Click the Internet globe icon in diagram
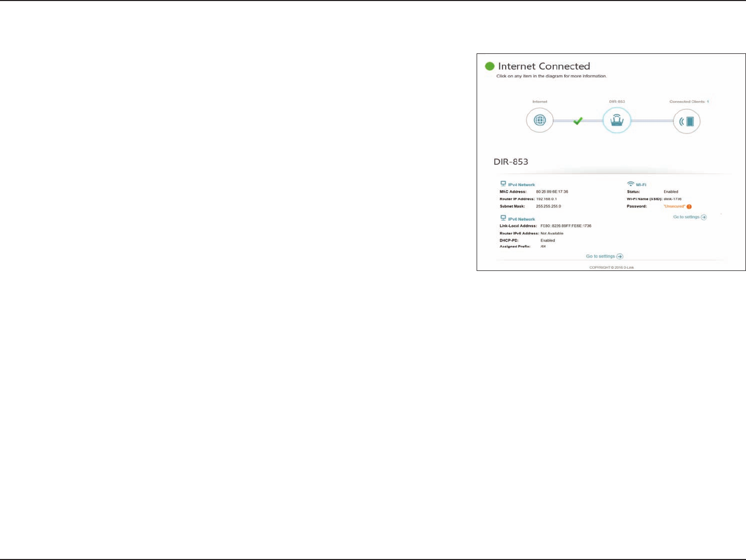The width and height of the screenshot is (746, 560). tap(540, 121)
